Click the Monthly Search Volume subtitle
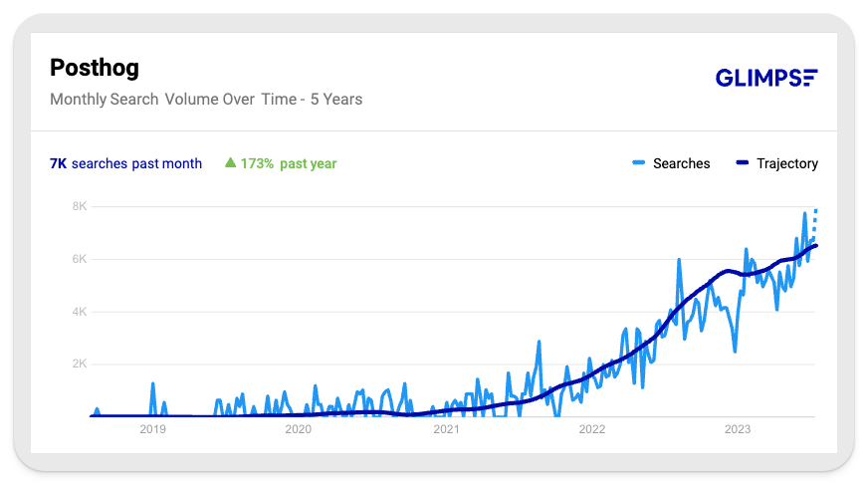868x485 pixels. [x=206, y=99]
